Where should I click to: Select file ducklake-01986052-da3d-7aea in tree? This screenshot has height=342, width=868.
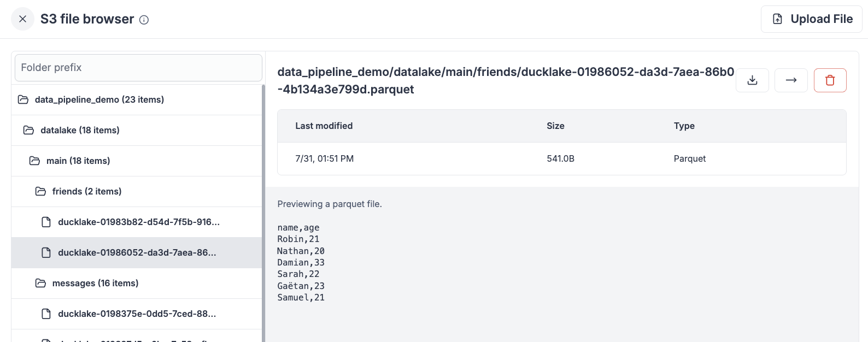(x=137, y=252)
